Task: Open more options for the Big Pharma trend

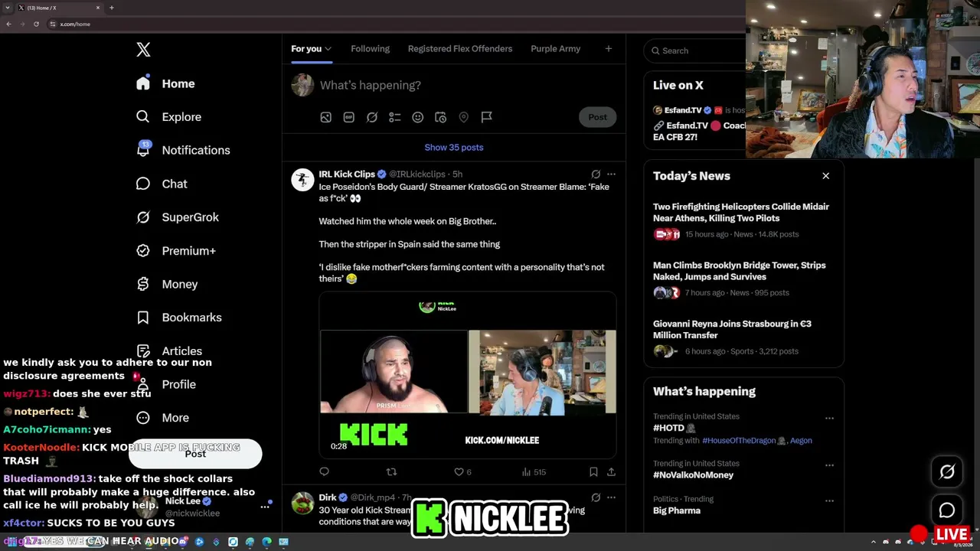Action: click(x=829, y=500)
